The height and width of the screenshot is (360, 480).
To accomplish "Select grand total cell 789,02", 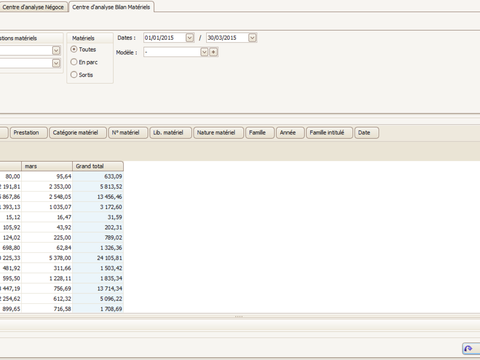I will (98, 238).
